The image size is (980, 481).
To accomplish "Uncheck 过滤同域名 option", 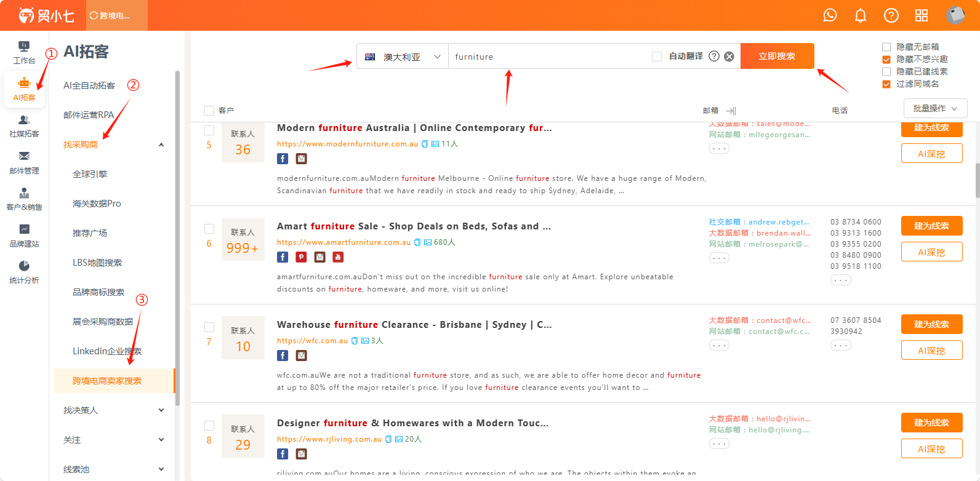I will 886,84.
